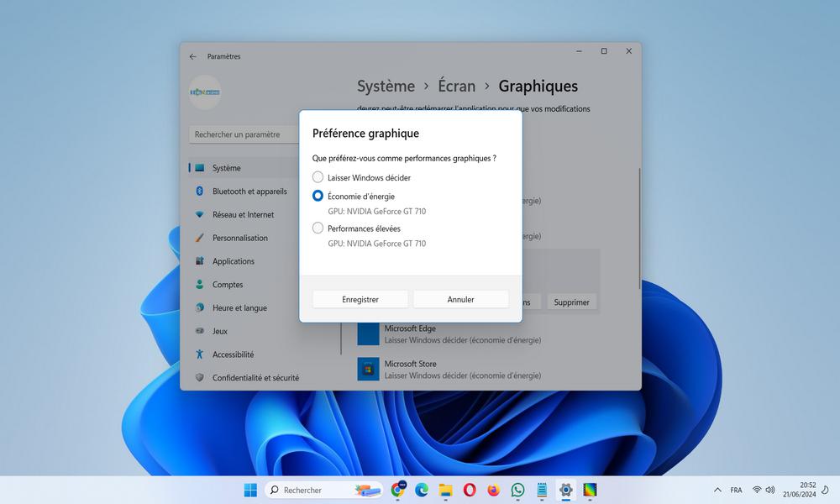This screenshot has width=840, height=504.
Task: Go to Écran in the breadcrumb
Action: [x=456, y=86]
